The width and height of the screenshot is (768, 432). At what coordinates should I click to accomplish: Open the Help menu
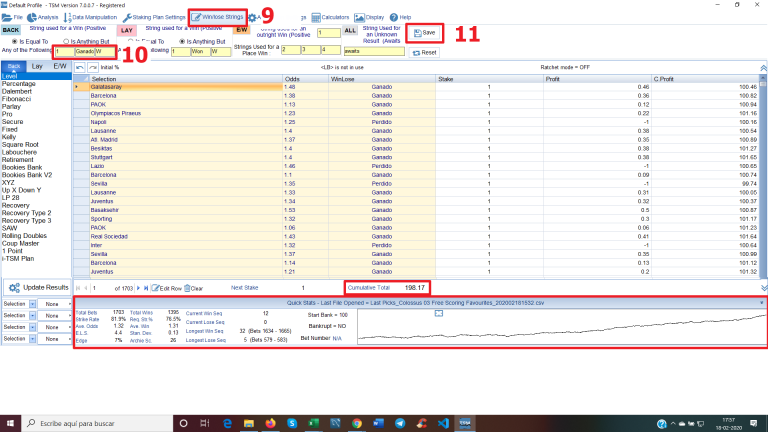click(400, 17)
